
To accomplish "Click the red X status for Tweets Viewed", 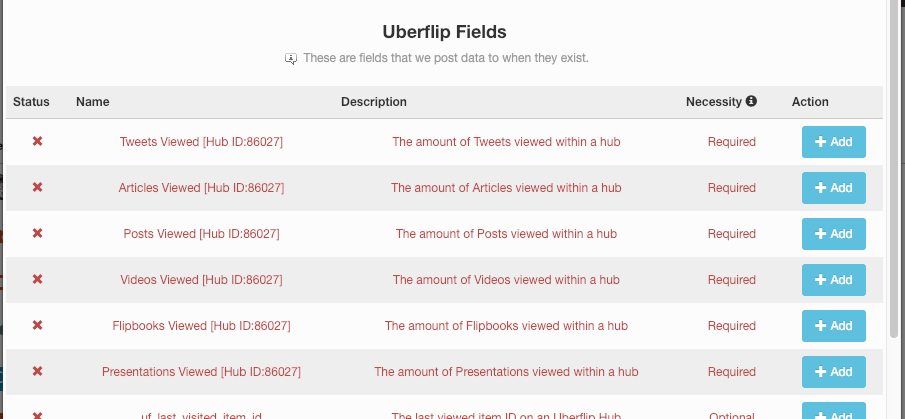I will tap(38, 141).
